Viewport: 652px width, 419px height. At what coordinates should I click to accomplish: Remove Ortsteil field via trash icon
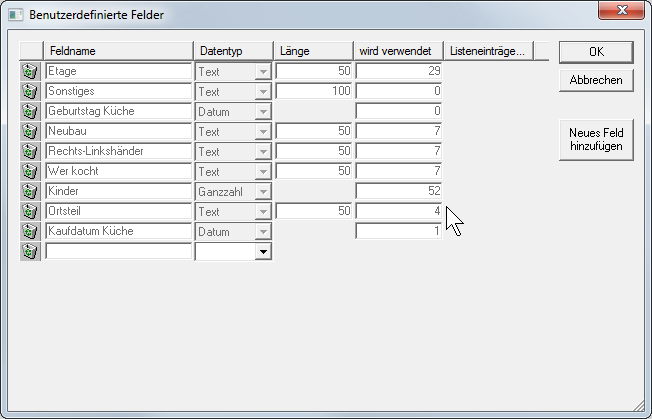30,211
